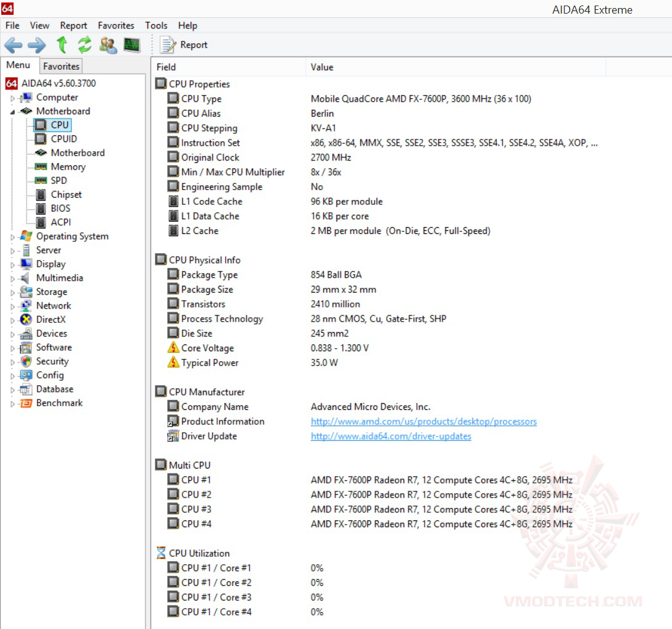Click the Database tree icon
Screen dimensions: 672x629
pyautogui.click(x=26, y=389)
